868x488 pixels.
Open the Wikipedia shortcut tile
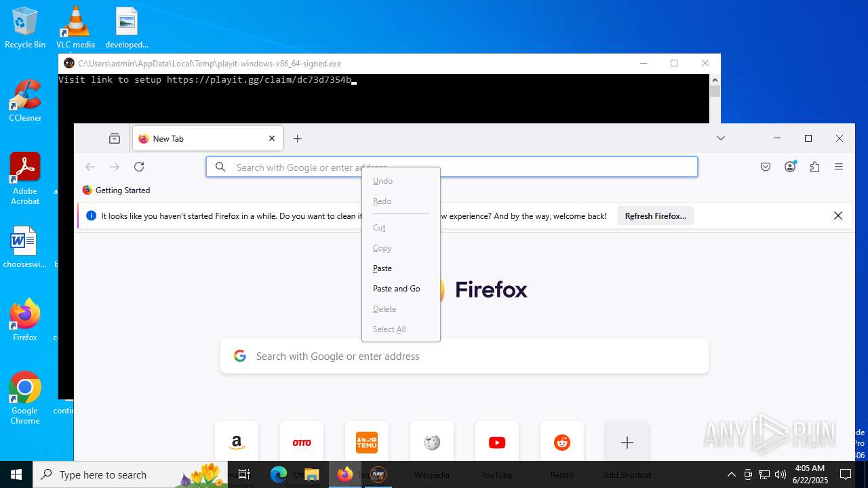[432, 443]
